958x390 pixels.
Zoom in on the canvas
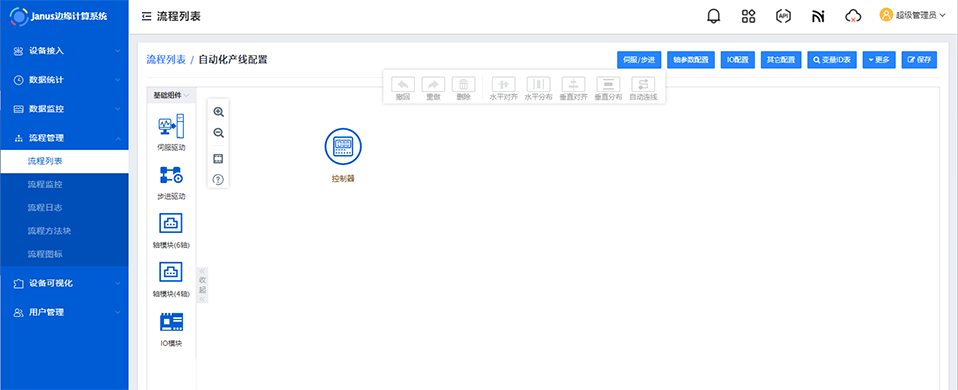218,112
